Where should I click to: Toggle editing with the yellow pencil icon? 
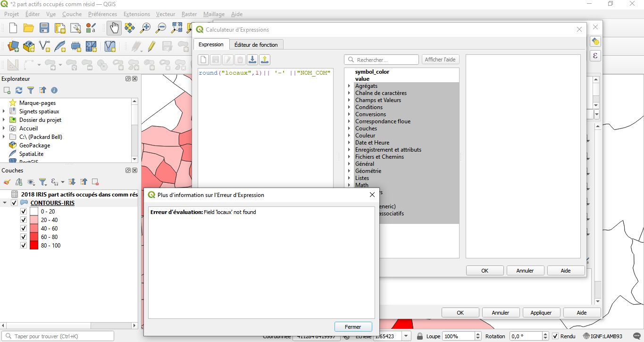[151, 46]
